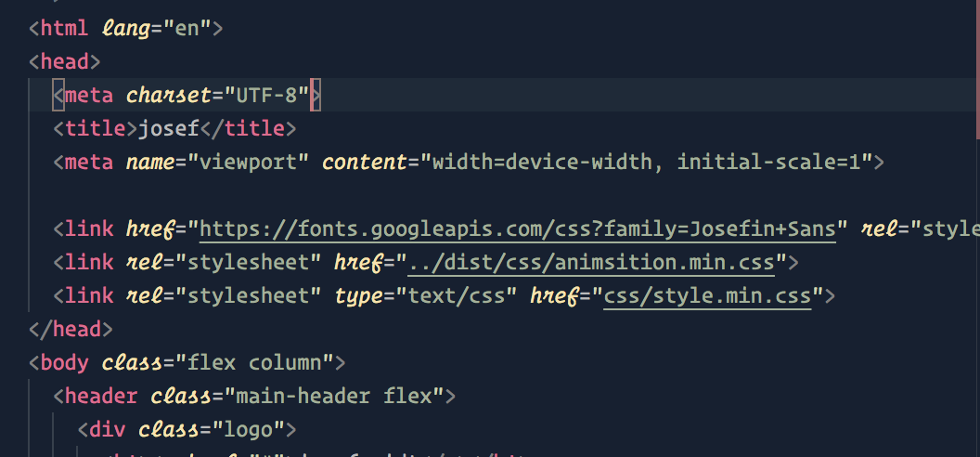Screen dimensions: 980x457
Task: Click the "stylesheet" value on the style.min.css line
Action: pyautogui.click(x=248, y=295)
